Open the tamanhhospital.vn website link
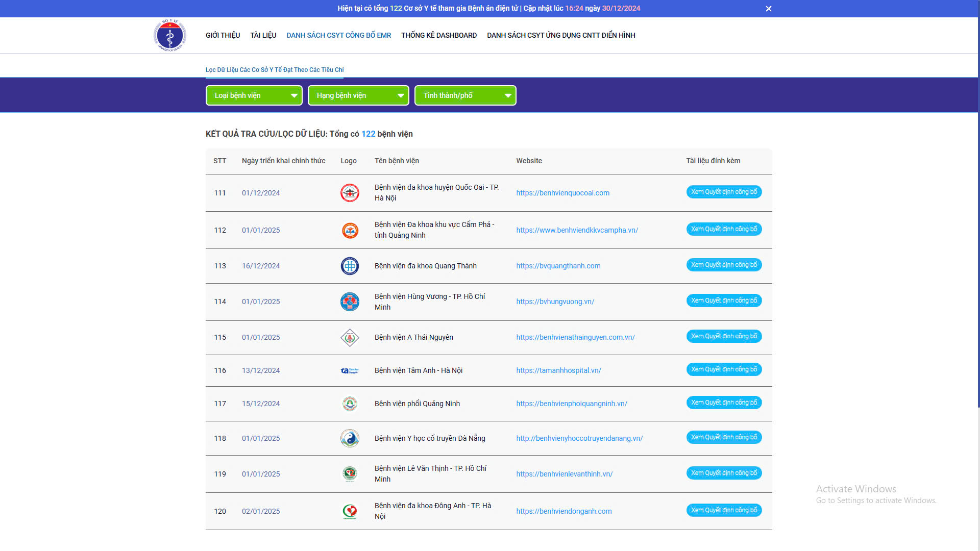The image size is (980, 551). pyautogui.click(x=558, y=370)
